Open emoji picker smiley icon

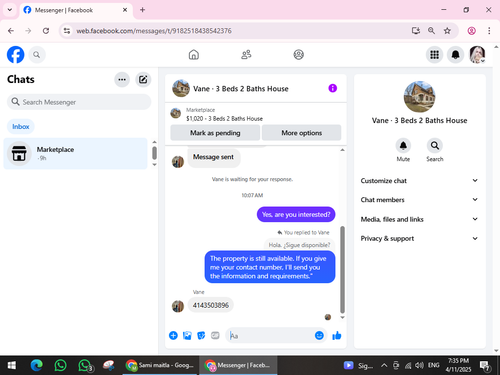tap(319, 335)
